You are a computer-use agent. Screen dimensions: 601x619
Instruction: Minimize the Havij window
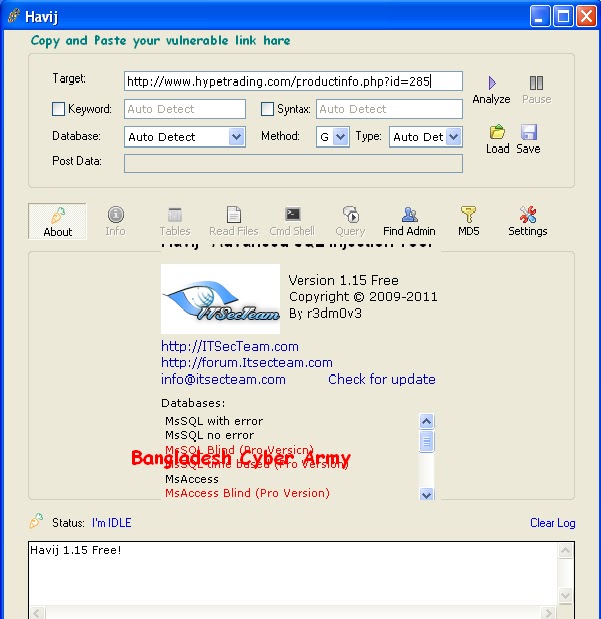tap(540, 16)
